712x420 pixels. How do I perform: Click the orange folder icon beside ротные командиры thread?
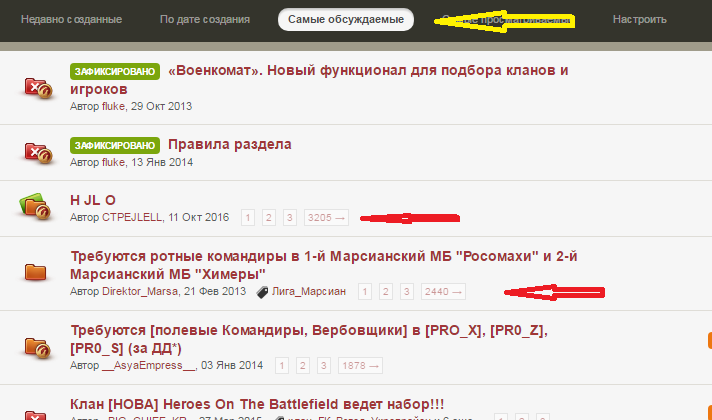35,272
